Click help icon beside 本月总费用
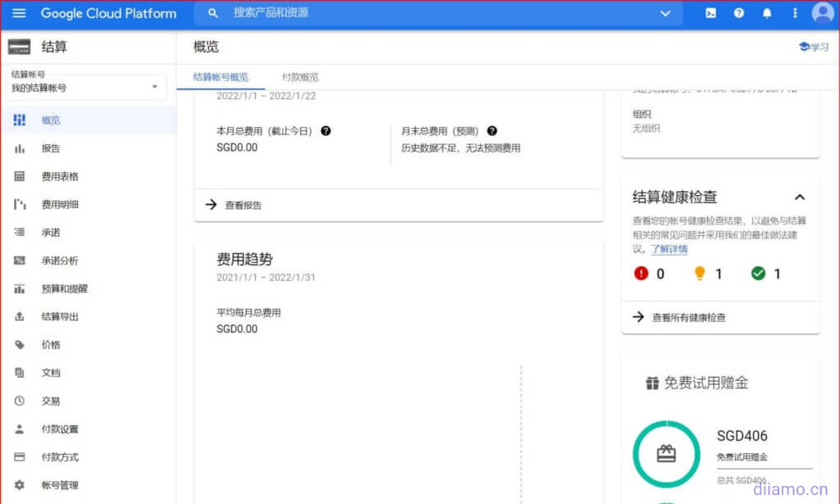 [x=326, y=131]
